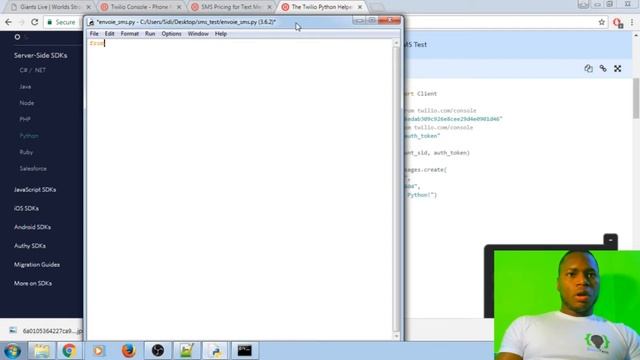Open the Python IDLE taskbar icon
Viewport: 640px width, 360px height.
point(216,351)
